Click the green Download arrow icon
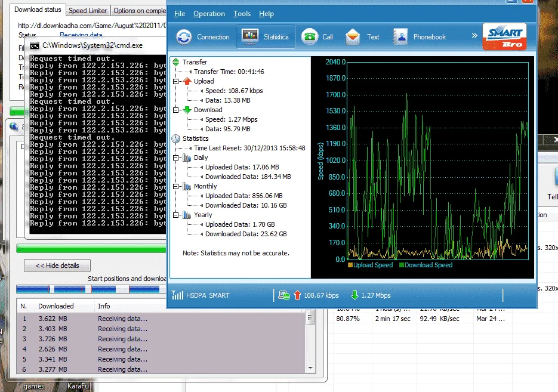The height and width of the screenshot is (392, 558). coord(187,110)
